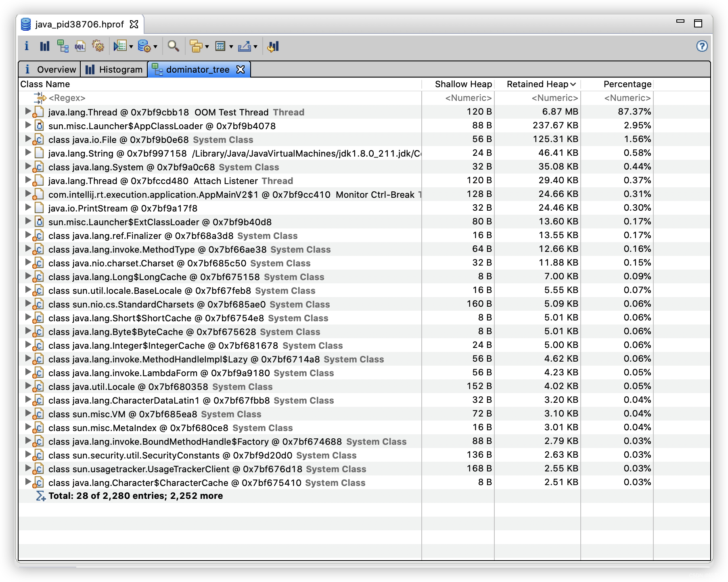728x582 pixels.
Task: Select the class java.lang.invoke.MethodType row
Action: click(x=364, y=249)
